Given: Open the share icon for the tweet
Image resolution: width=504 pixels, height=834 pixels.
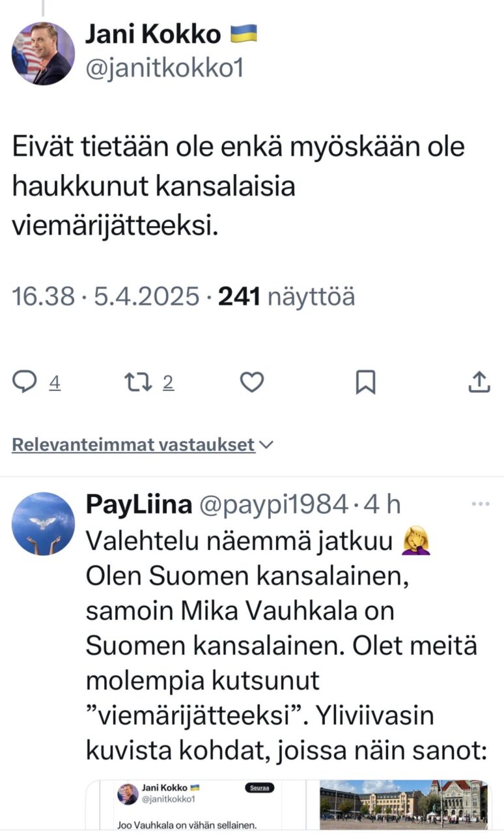Looking at the screenshot, I should pos(479,382).
